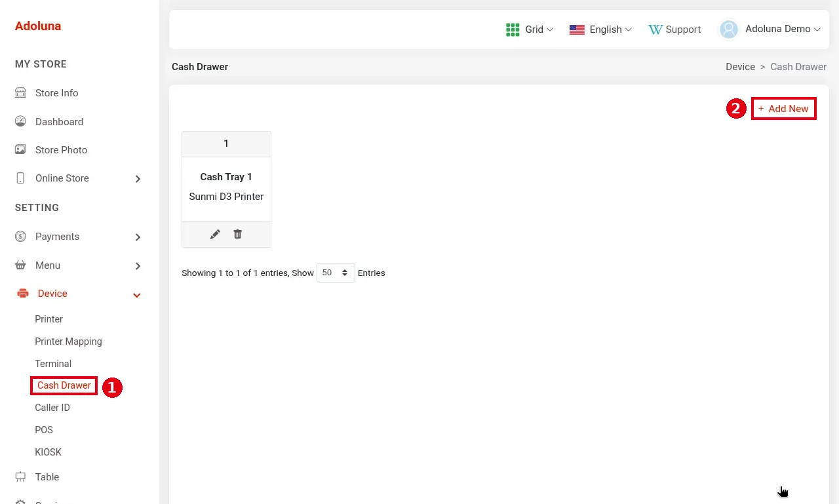Click the Cash Tray 1 card title
This screenshot has height=504, width=839.
click(x=226, y=177)
